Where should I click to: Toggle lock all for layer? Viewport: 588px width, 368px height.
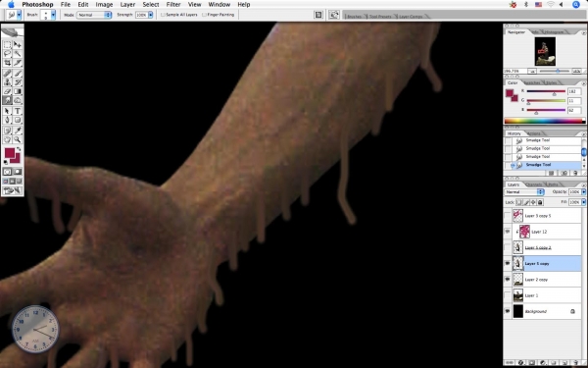point(540,202)
